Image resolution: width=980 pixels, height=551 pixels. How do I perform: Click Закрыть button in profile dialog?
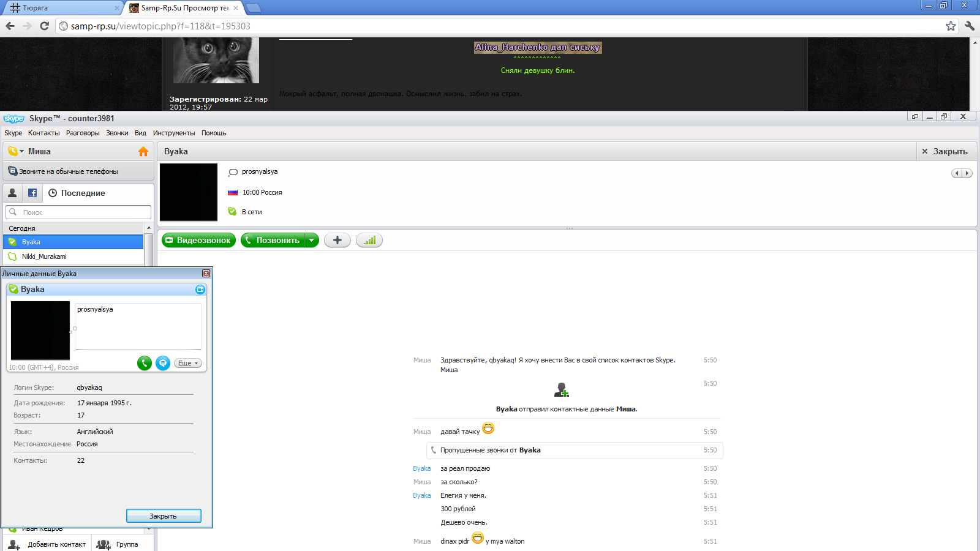pos(164,516)
